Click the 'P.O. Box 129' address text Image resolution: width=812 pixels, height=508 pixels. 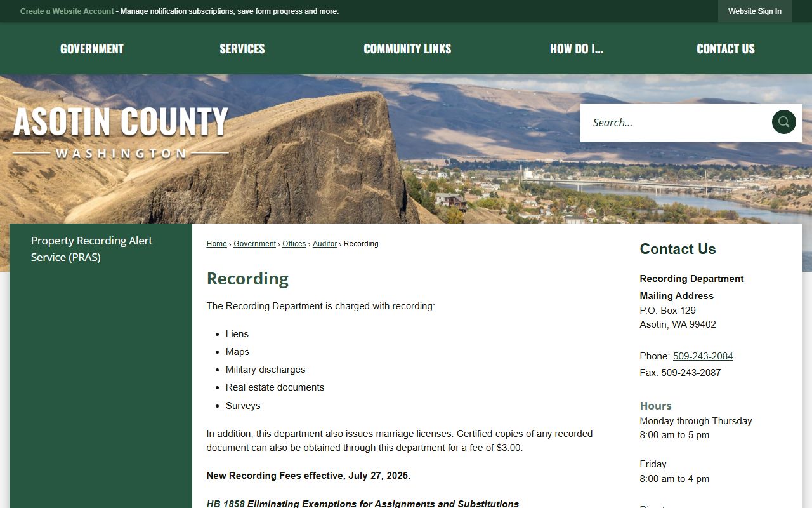click(x=667, y=311)
